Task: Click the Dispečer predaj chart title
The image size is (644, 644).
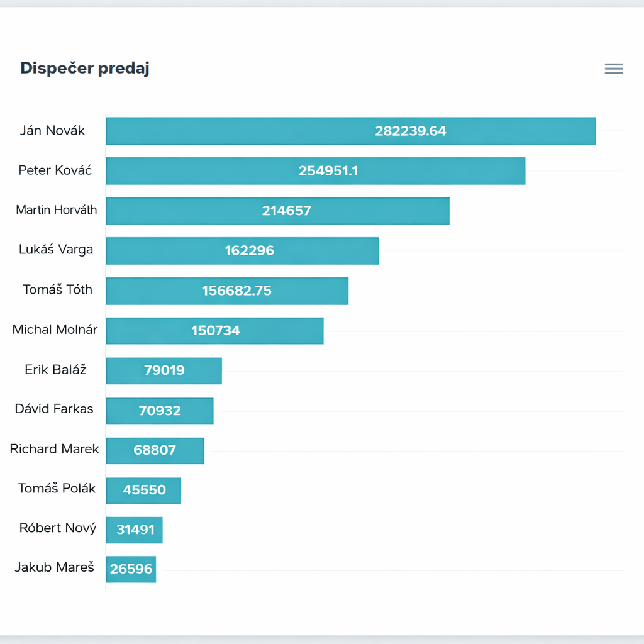Action: point(85,69)
